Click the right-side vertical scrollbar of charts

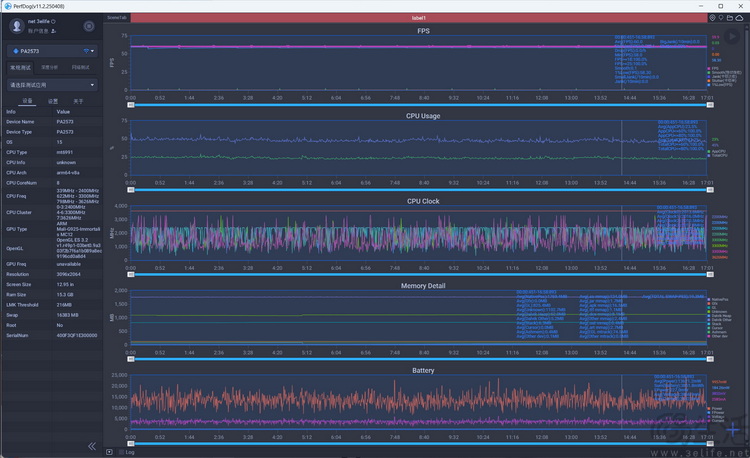[747, 234]
